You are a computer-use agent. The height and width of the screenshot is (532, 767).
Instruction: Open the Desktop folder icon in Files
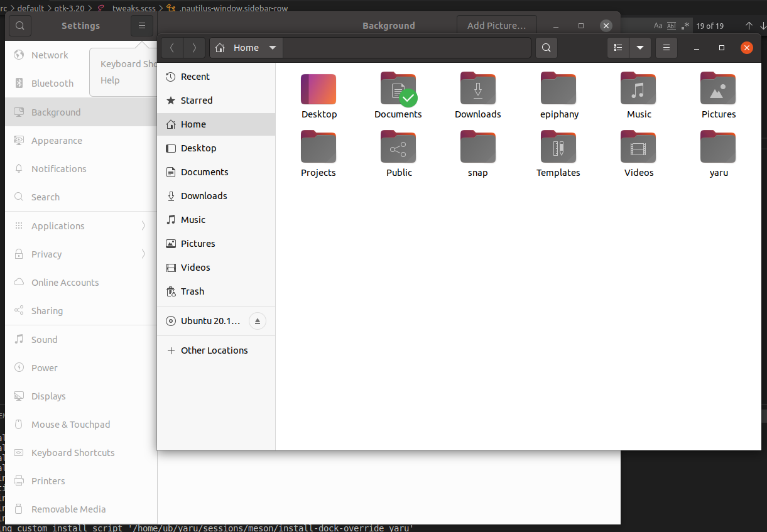[x=318, y=89]
